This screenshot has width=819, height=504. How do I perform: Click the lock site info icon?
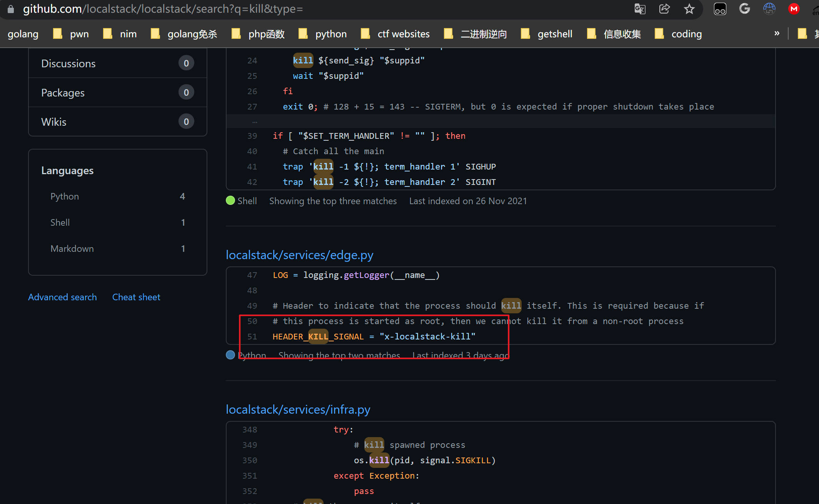pos(11,9)
